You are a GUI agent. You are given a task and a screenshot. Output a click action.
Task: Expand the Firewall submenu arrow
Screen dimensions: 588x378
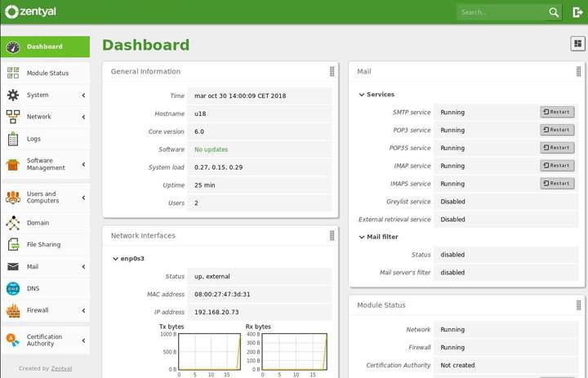coord(83,310)
